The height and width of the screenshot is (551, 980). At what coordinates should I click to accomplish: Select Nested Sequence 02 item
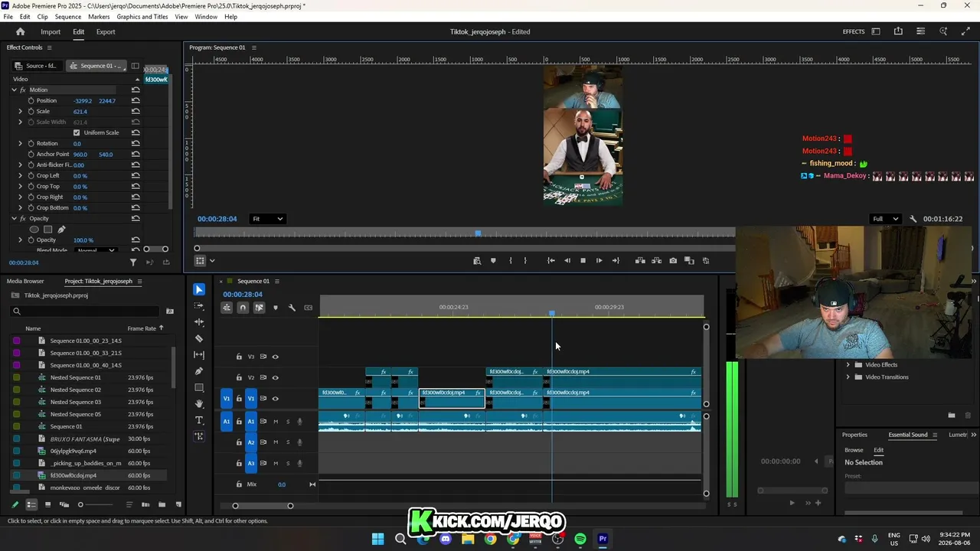[75, 390]
